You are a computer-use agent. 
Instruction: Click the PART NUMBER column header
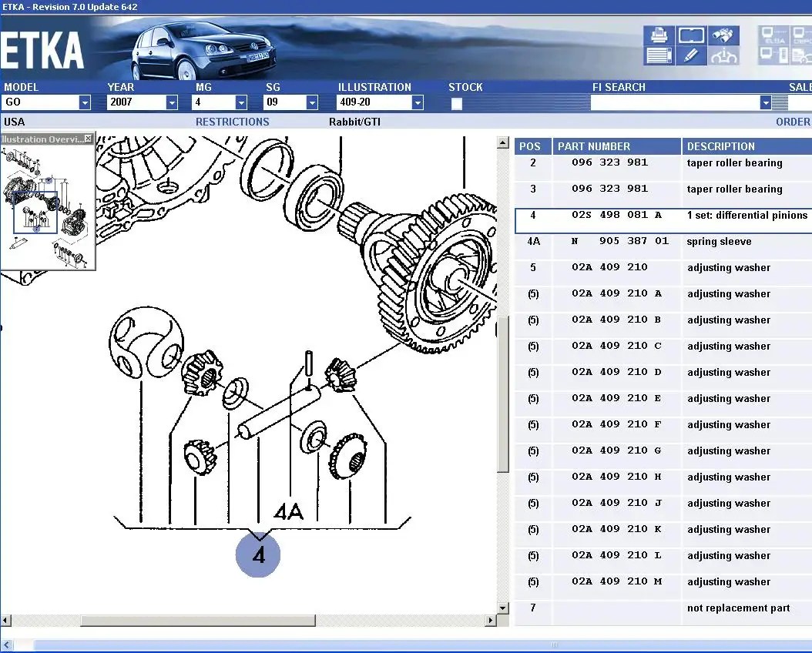point(617,146)
